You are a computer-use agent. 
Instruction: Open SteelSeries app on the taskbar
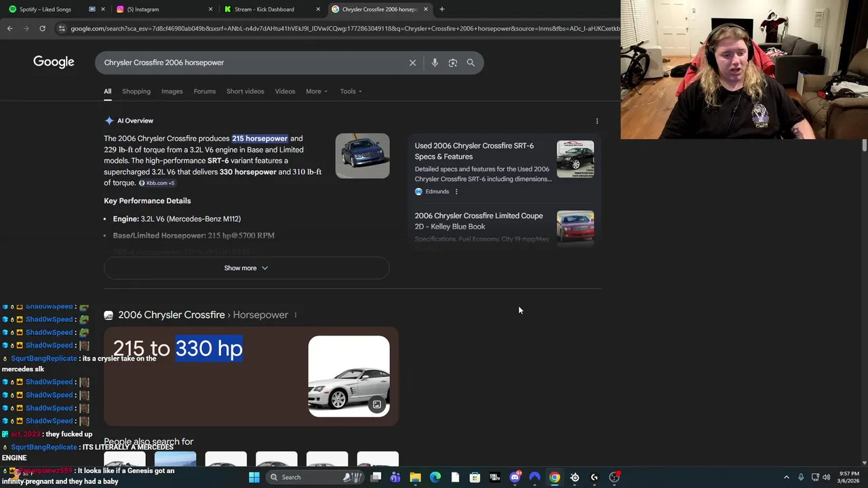[574, 477]
